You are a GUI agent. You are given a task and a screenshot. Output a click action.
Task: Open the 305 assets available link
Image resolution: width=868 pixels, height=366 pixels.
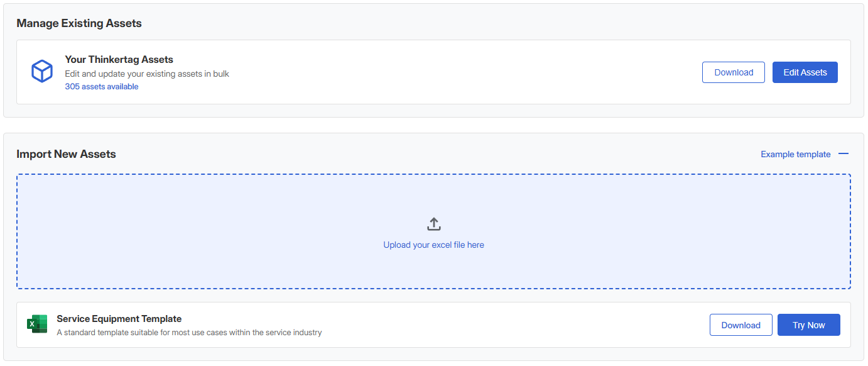[x=102, y=87]
